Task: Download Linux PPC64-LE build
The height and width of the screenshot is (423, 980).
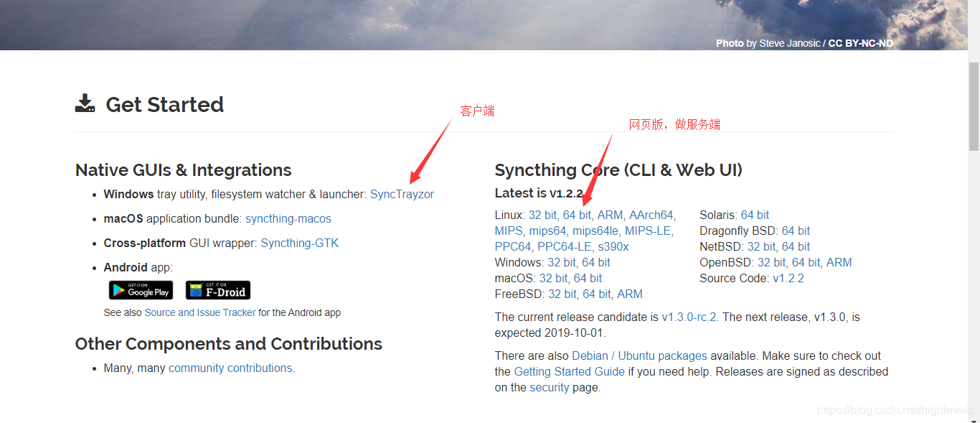Action: pyautogui.click(x=565, y=246)
